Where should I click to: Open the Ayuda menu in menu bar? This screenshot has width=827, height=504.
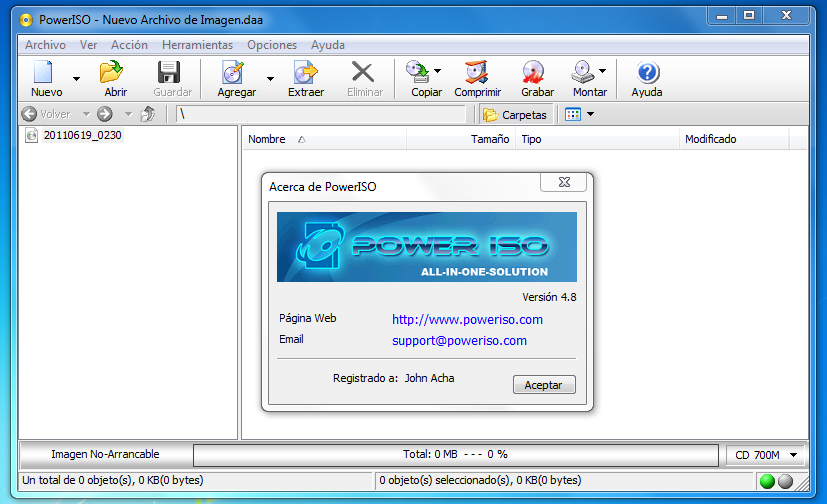[x=328, y=45]
